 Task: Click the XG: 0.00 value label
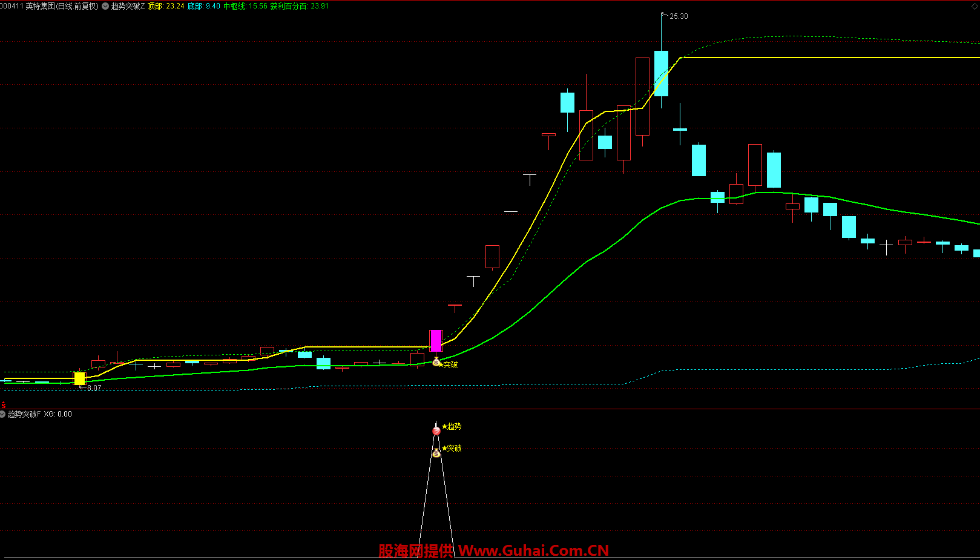coord(58,414)
